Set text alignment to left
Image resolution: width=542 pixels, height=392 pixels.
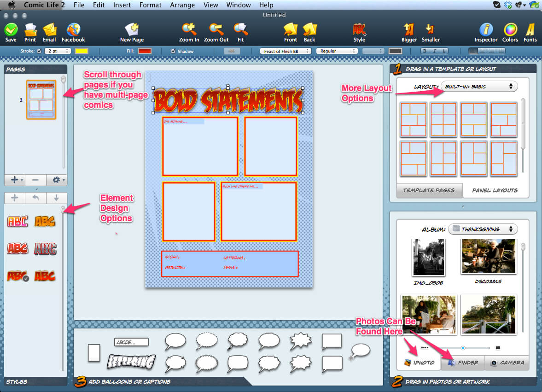point(472,51)
